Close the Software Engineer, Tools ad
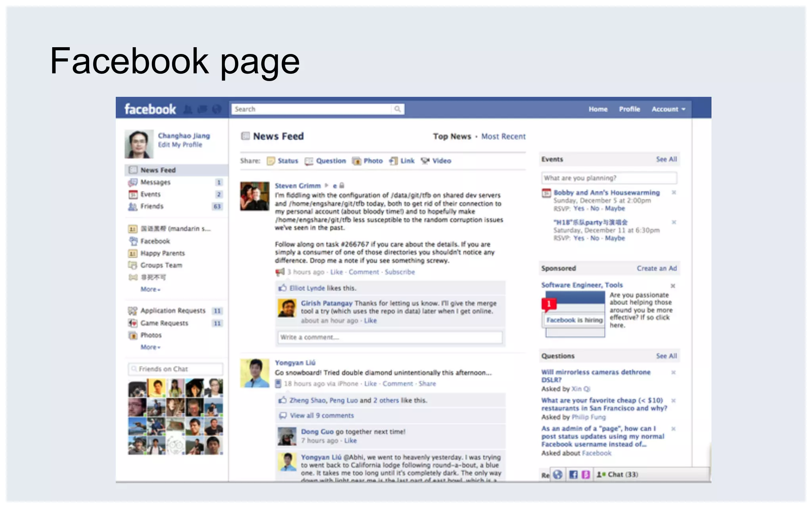 673,286
